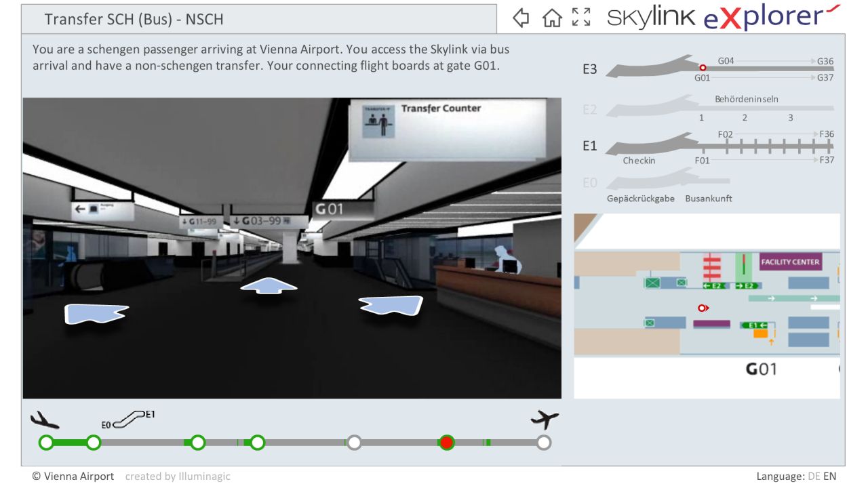868x488 pixels.
Task: Click the Busankunft label
Action: point(709,199)
